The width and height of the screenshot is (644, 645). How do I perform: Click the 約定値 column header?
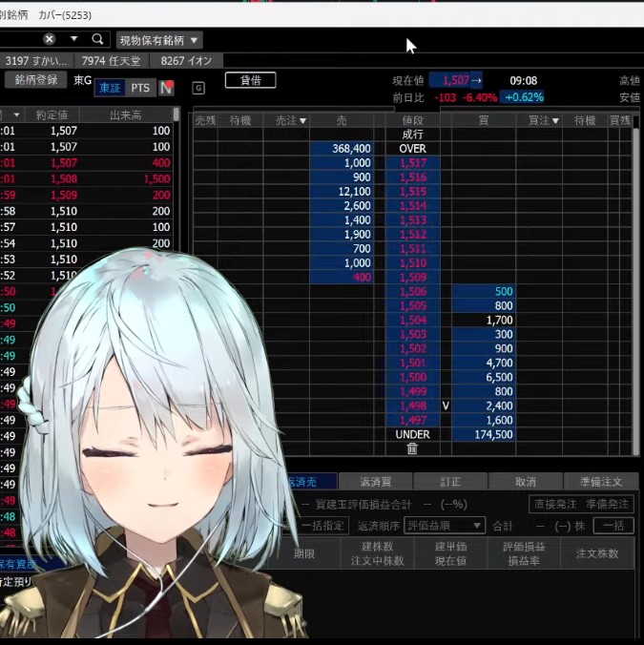tap(52, 114)
